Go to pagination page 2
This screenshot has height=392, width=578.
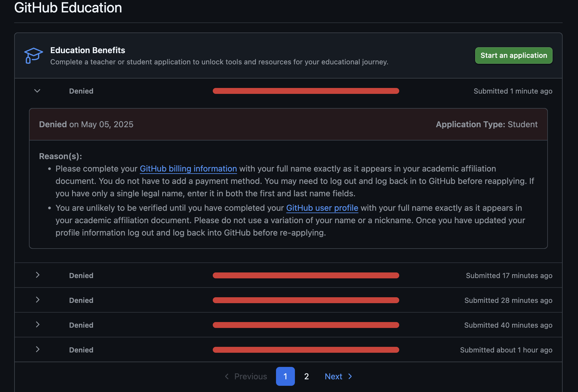306,376
